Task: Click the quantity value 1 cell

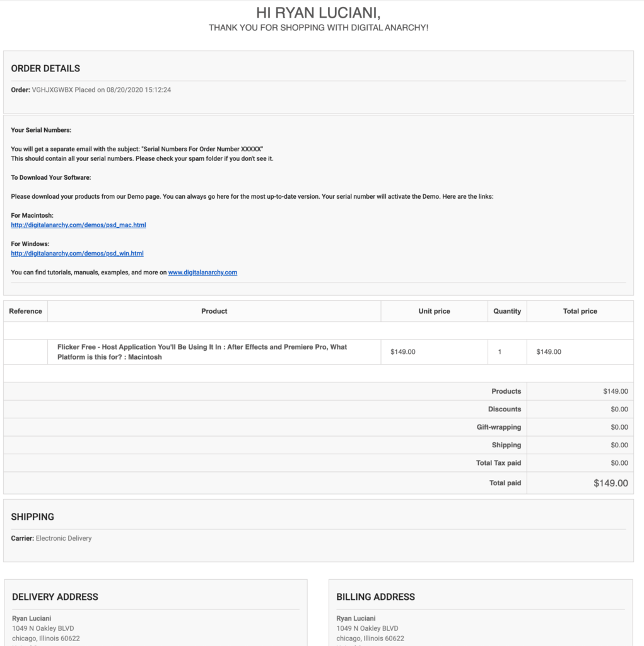Action: (500, 352)
